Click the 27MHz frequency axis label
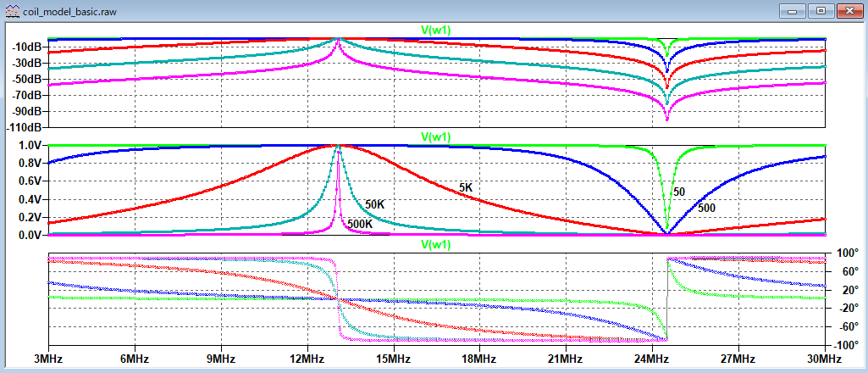This screenshot has height=373, width=868. pyautogui.click(x=738, y=359)
